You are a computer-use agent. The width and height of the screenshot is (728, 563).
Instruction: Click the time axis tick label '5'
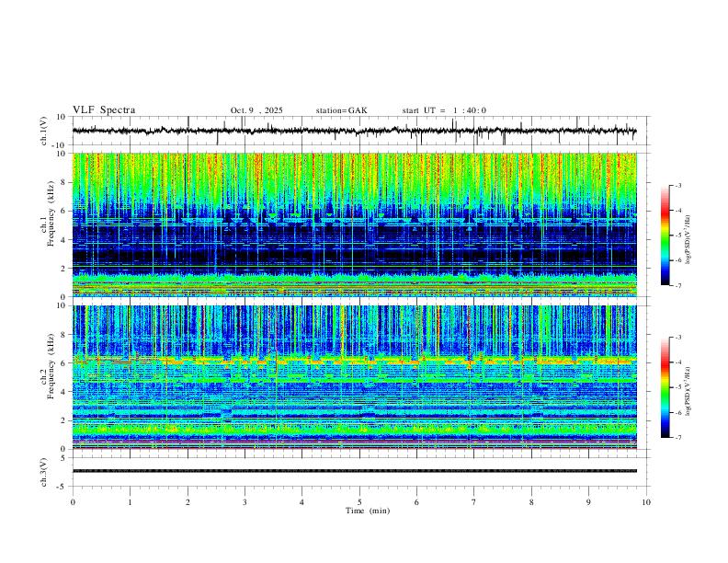click(359, 502)
